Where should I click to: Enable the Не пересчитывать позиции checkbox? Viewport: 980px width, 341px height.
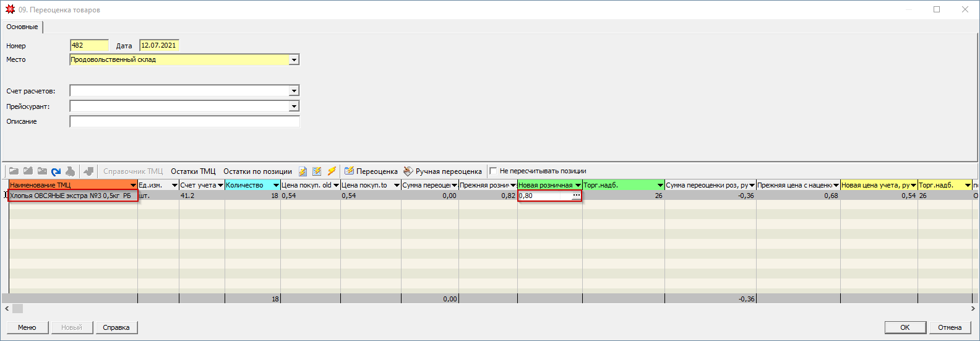tap(493, 171)
